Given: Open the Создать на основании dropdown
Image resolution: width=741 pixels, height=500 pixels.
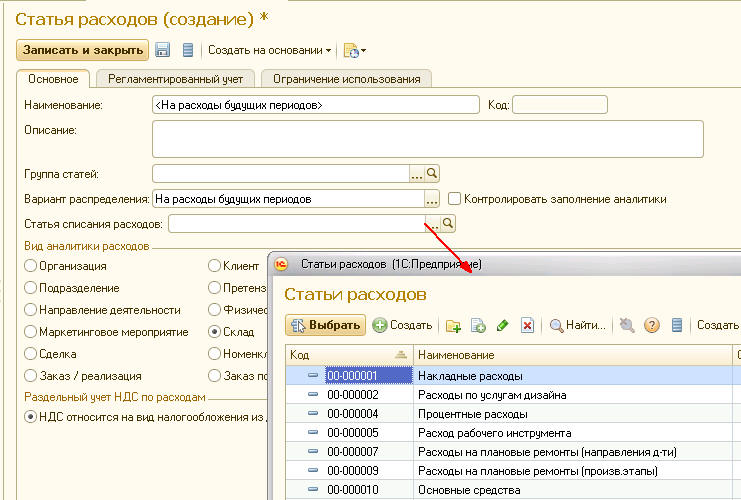Looking at the screenshot, I should [269, 50].
